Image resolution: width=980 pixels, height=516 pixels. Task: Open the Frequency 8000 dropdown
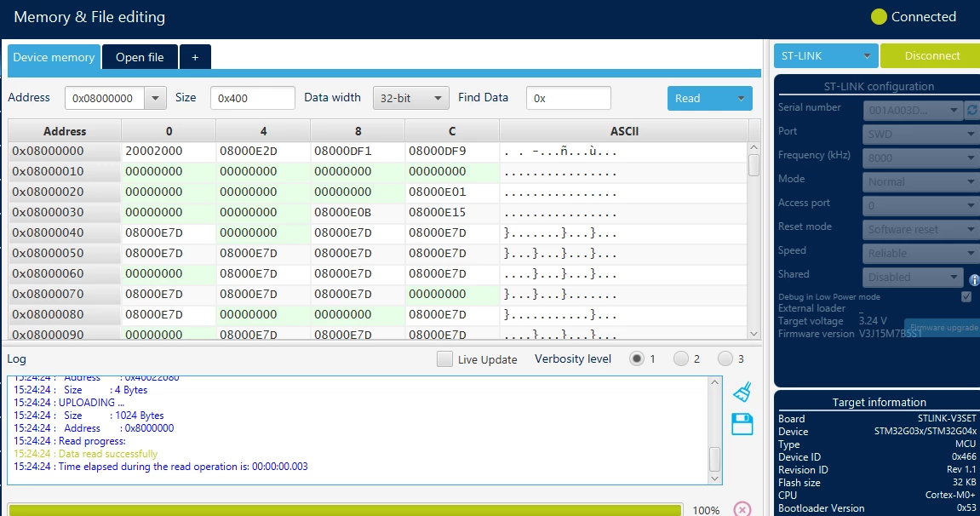pos(920,158)
